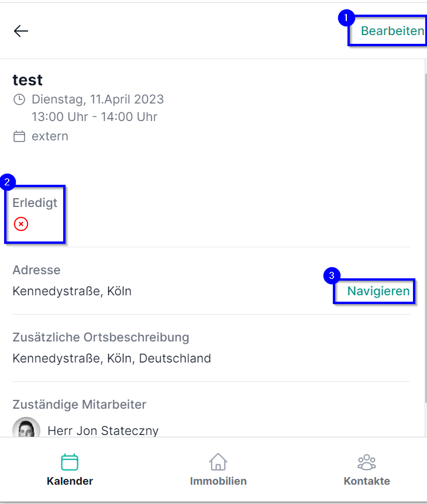
Task: Go back using the arrow icon
Action: pyautogui.click(x=21, y=31)
